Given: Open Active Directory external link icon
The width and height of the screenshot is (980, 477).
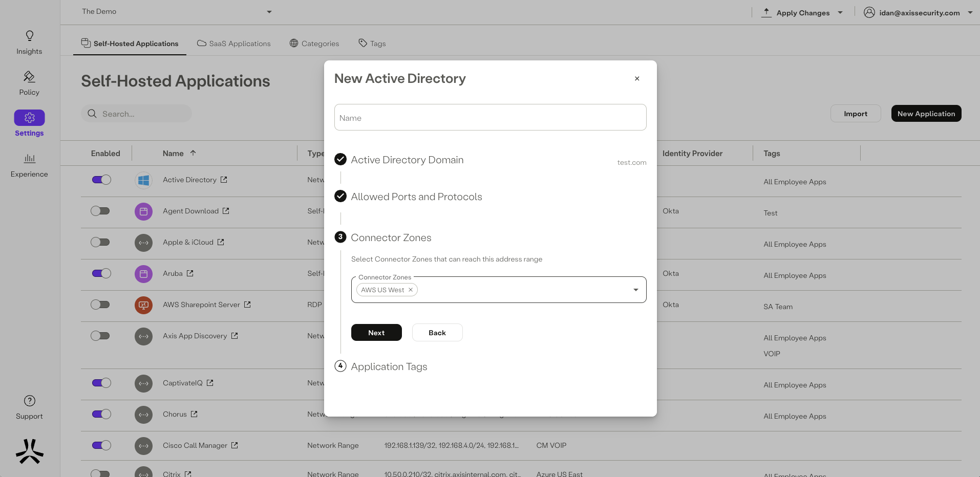Looking at the screenshot, I should pyautogui.click(x=224, y=180).
